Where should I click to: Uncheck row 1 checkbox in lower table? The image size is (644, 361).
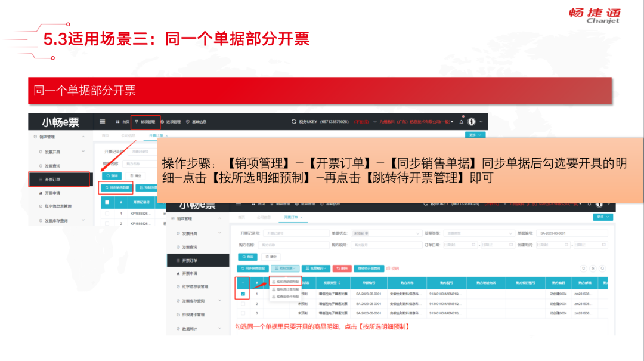(243, 294)
